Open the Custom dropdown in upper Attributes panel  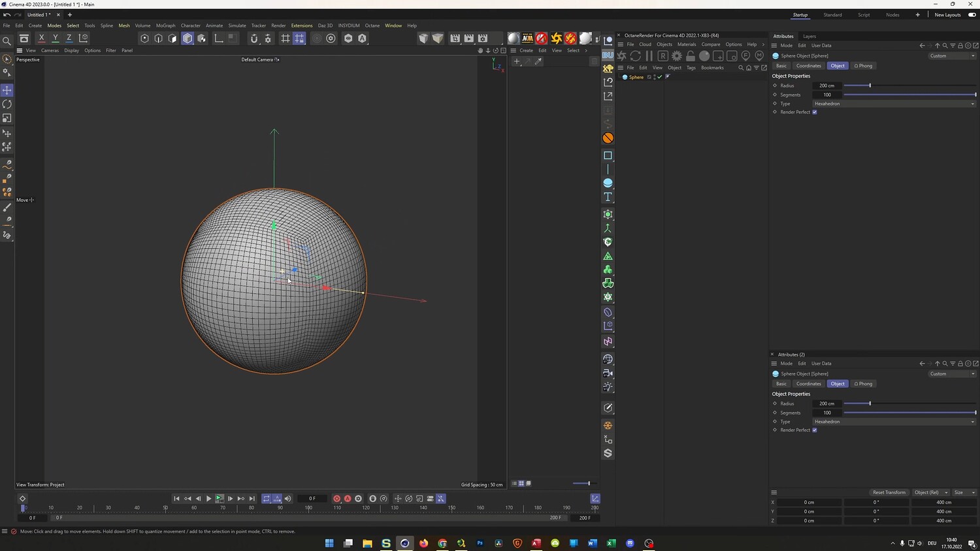tap(953, 56)
